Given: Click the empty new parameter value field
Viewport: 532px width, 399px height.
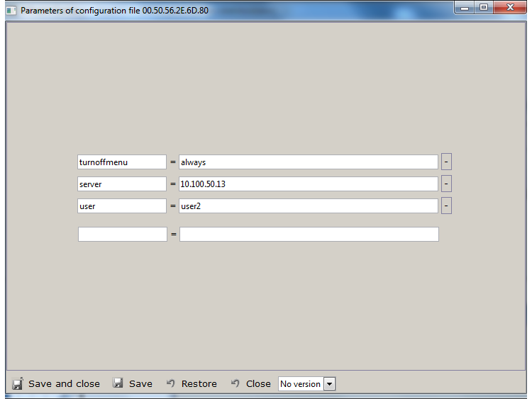Looking at the screenshot, I should (309, 234).
